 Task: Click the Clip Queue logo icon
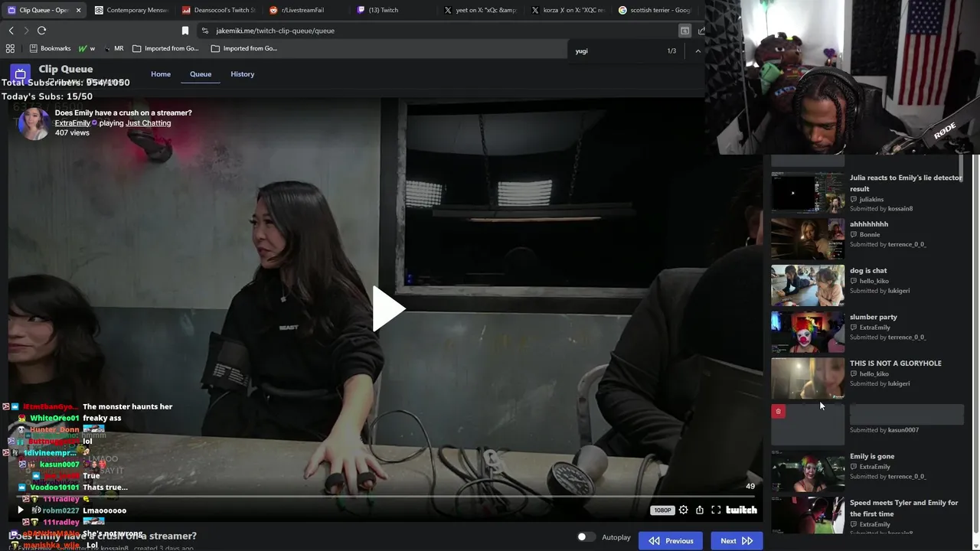21,74
